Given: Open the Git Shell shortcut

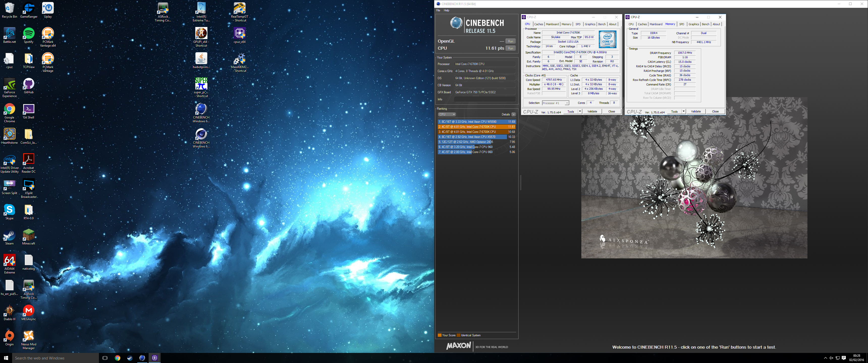Looking at the screenshot, I should pos(29,111).
